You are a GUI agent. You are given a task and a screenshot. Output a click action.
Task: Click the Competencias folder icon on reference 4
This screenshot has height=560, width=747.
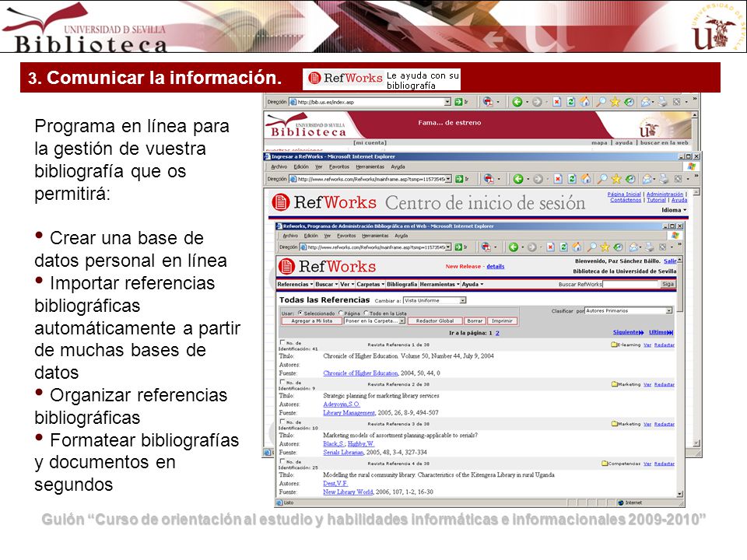click(605, 464)
